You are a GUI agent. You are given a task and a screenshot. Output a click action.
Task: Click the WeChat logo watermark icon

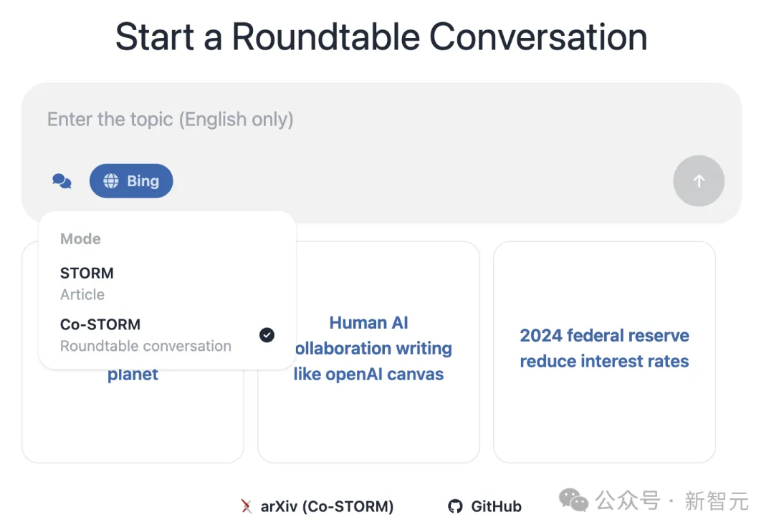click(573, 500)
